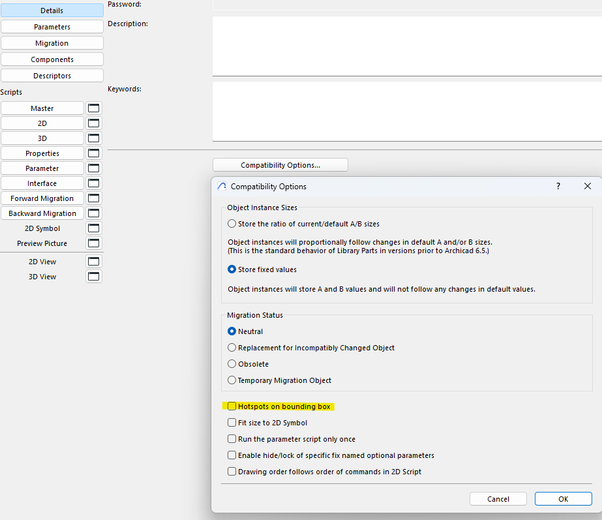This screenshot has width=602, height=520.
Task: Click into the Description text field
Action: [x=407, y=46]
